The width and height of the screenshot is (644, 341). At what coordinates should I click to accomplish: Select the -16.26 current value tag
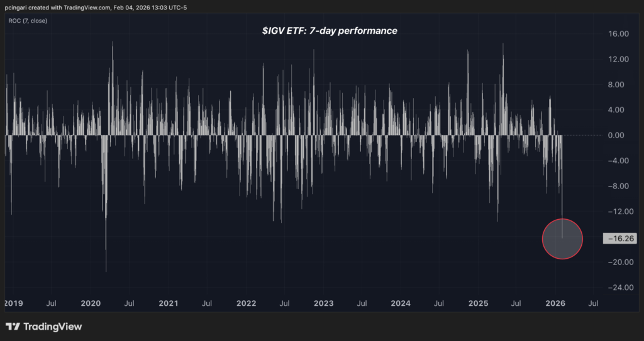[619, 239]
